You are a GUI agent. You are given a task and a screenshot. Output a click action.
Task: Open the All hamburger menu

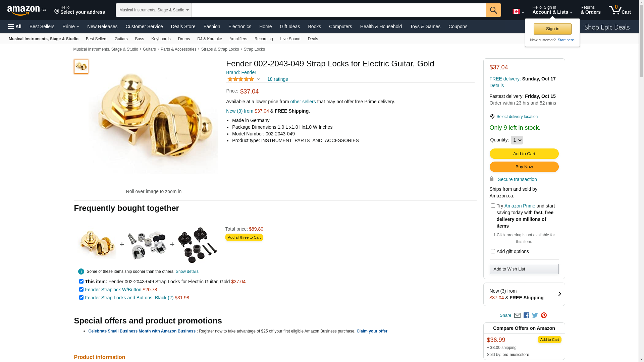[x=15, y=26]
